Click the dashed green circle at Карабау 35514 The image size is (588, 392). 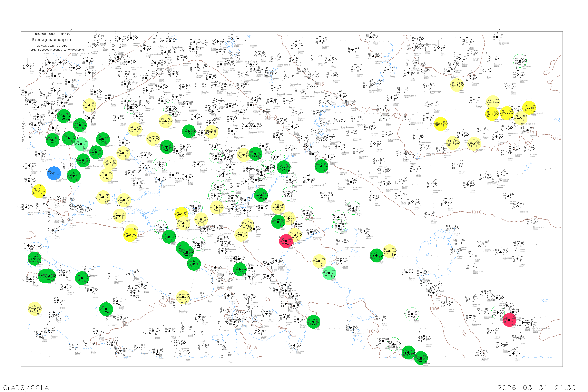pyautogui.click(x=353, y=208)
